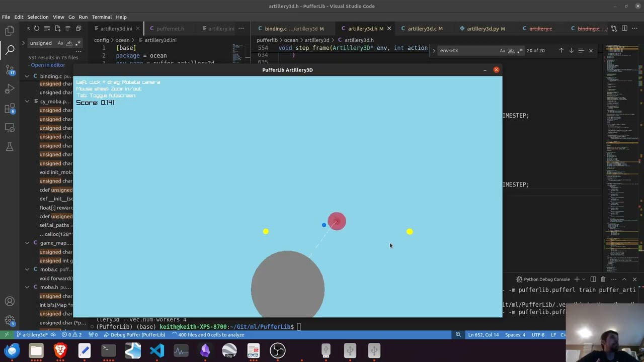
Task: Open Source Control view in activity bar
Action: (10, 69)
